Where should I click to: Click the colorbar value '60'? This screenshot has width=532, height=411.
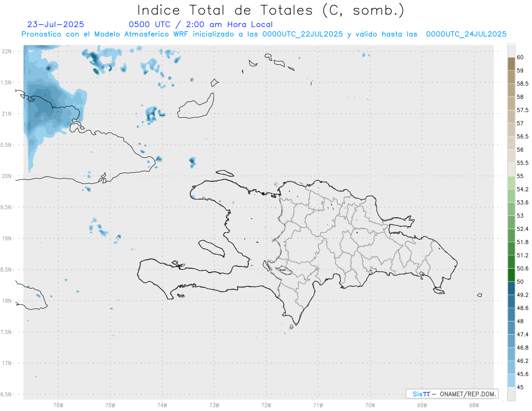[520, 57]
